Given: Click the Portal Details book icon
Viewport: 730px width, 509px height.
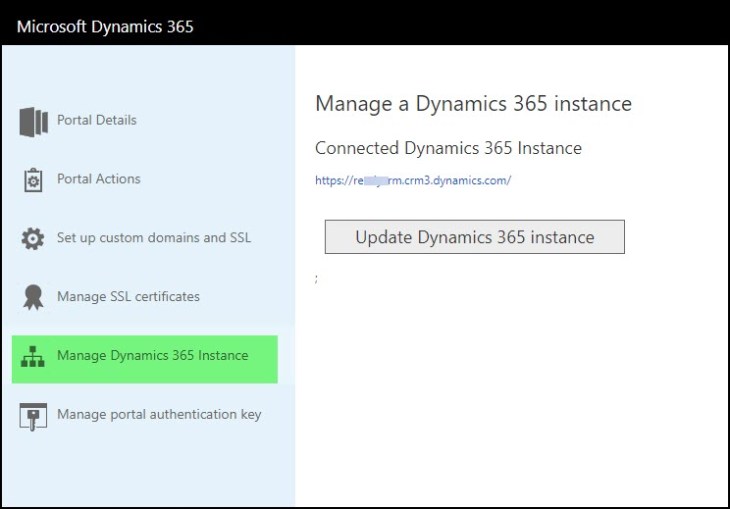Looking at the screenshot, I should tap(33, 121).
